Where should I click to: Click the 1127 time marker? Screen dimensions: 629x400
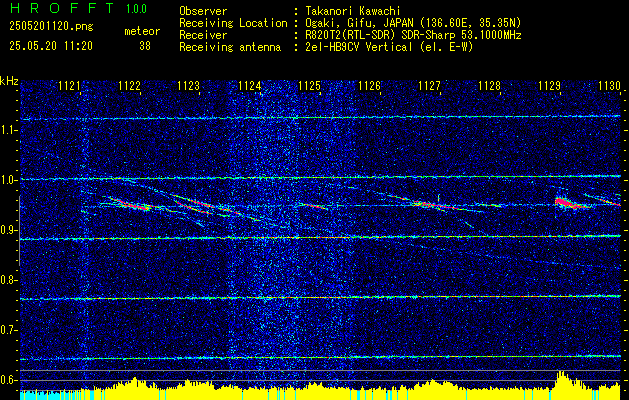point(429,85)
